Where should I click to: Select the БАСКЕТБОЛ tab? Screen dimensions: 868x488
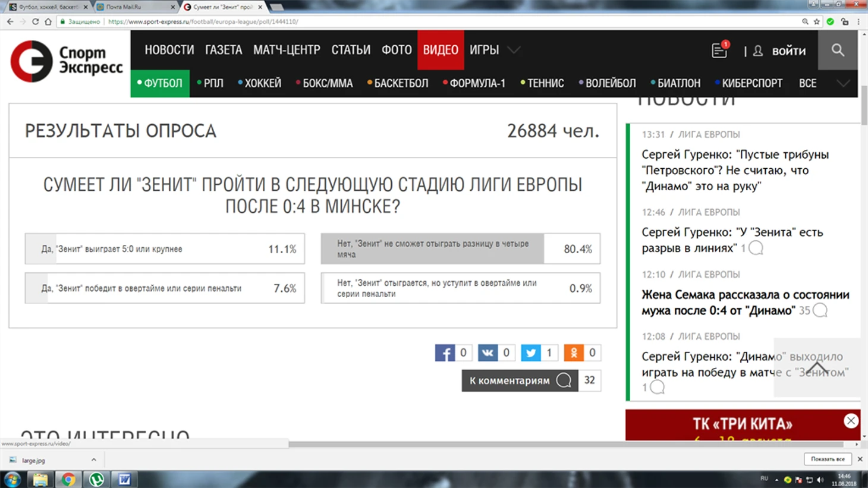398,83
